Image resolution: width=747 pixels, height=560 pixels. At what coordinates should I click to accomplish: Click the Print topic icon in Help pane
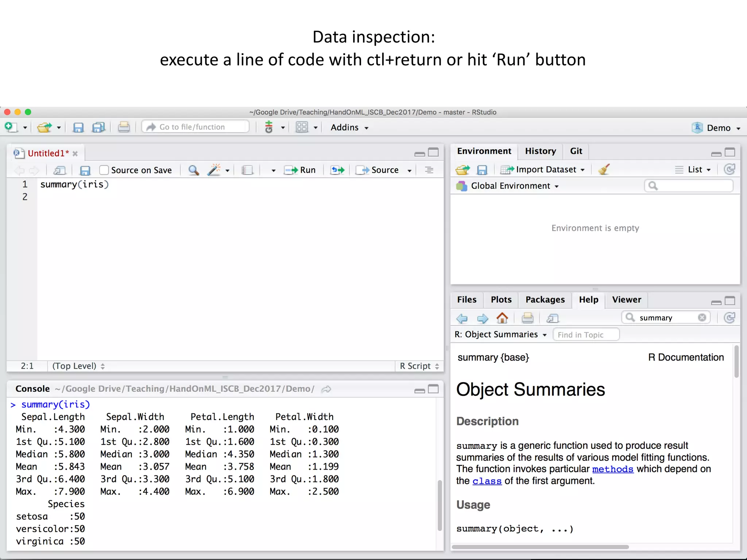tap(527, 318)
